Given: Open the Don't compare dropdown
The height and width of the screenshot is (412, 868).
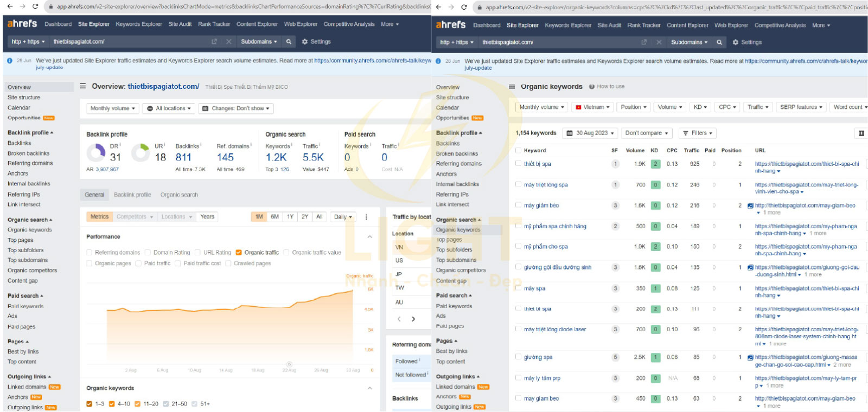Looking at the screenshot, I should (647, 133).
